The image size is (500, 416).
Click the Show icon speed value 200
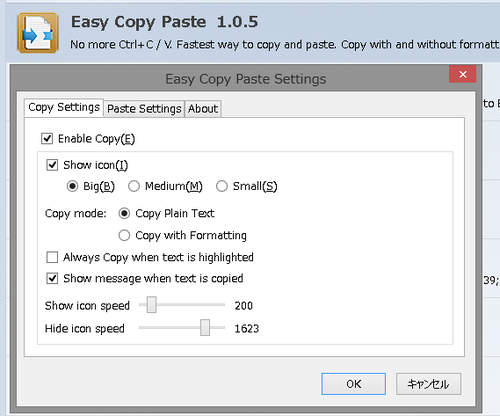click(244, 306)
